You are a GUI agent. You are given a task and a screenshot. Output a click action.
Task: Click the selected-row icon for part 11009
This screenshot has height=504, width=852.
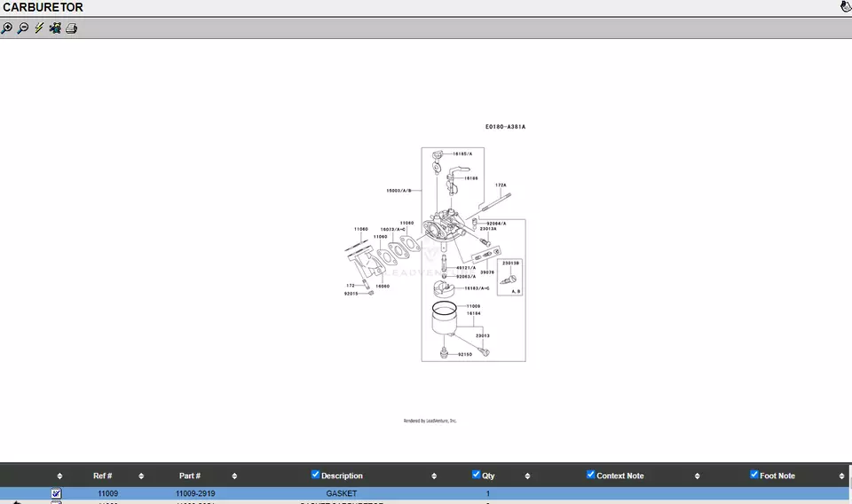click(x=57, y=493)
